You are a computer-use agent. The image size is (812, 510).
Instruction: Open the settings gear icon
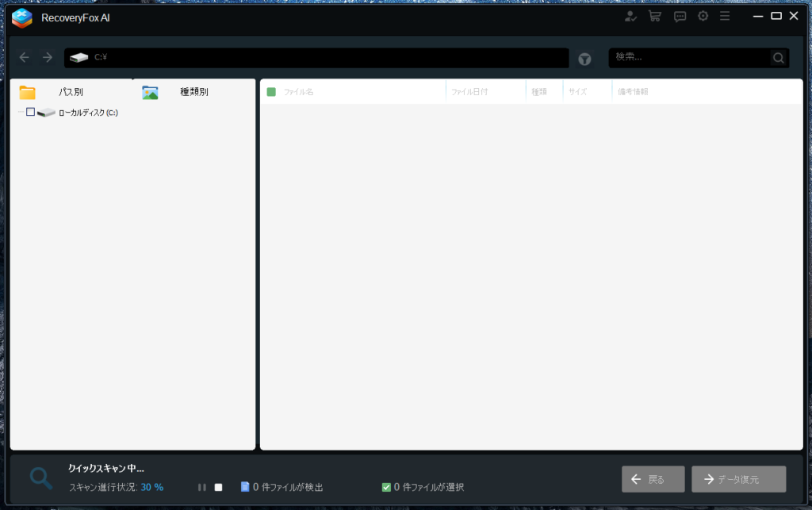coord(703,17)
